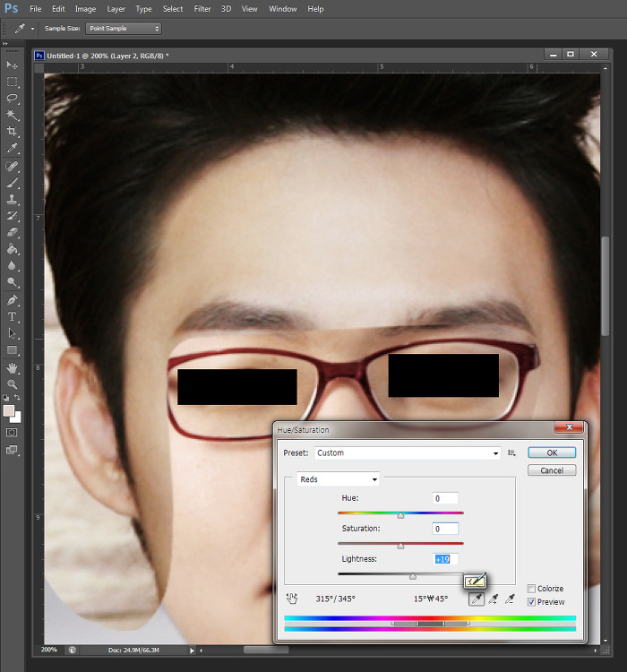Click the Add to Sample eyedropper
The image size is (627, 672).
tap(493, 599)
